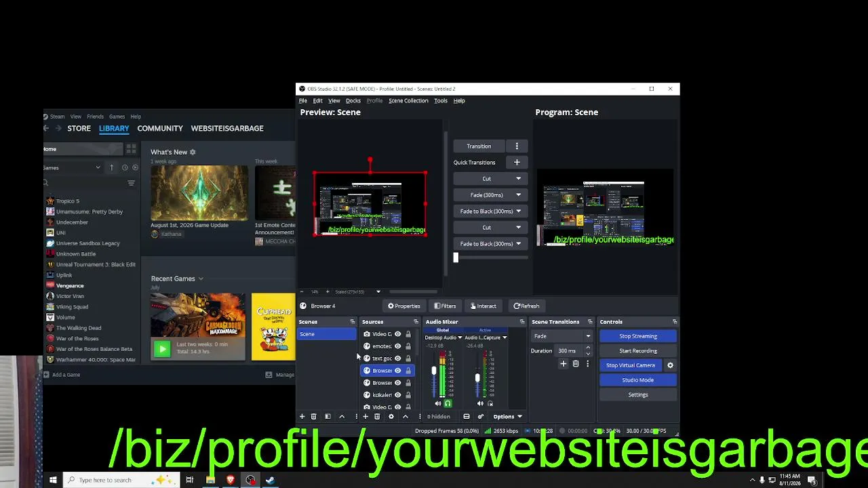Open What's New settings gear in Steam
Screen dimensions: 868x488
point(193,152)
